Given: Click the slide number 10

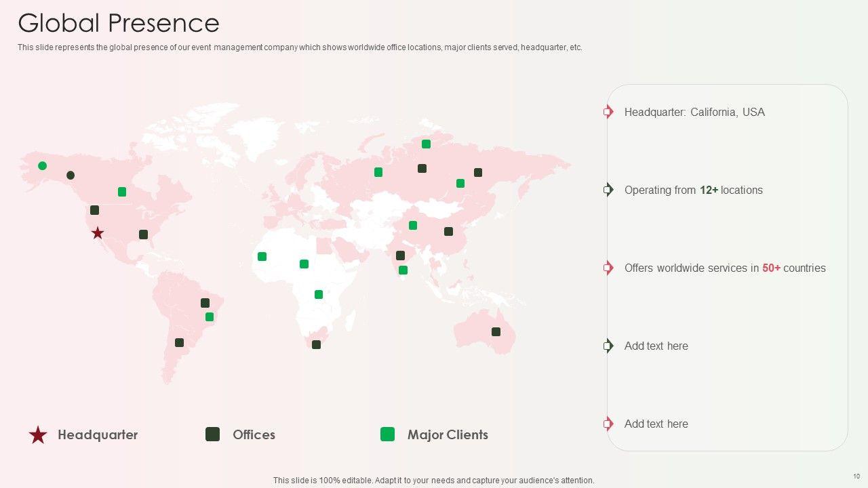Looking at the screenshot, I should [856, 476].
